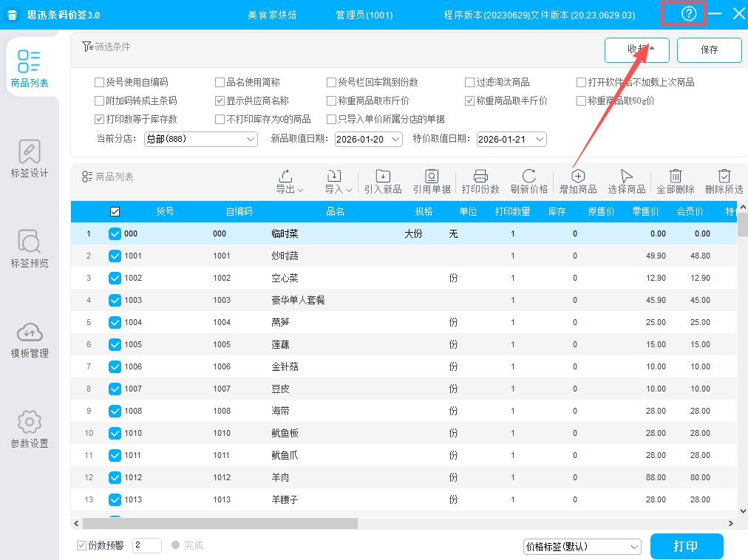Expand the 导出 dropdown menu
This screenshot has width=748, height=560.
point(290,182)
